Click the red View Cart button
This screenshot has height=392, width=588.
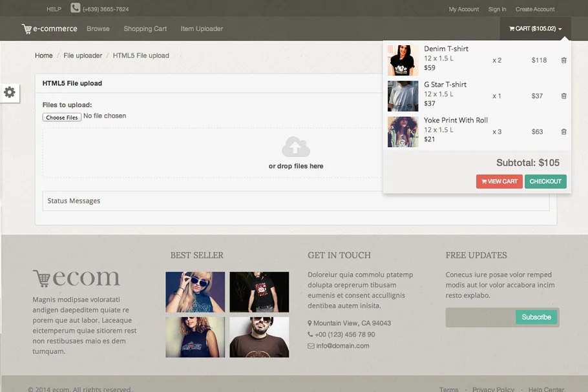coord(499,181)
